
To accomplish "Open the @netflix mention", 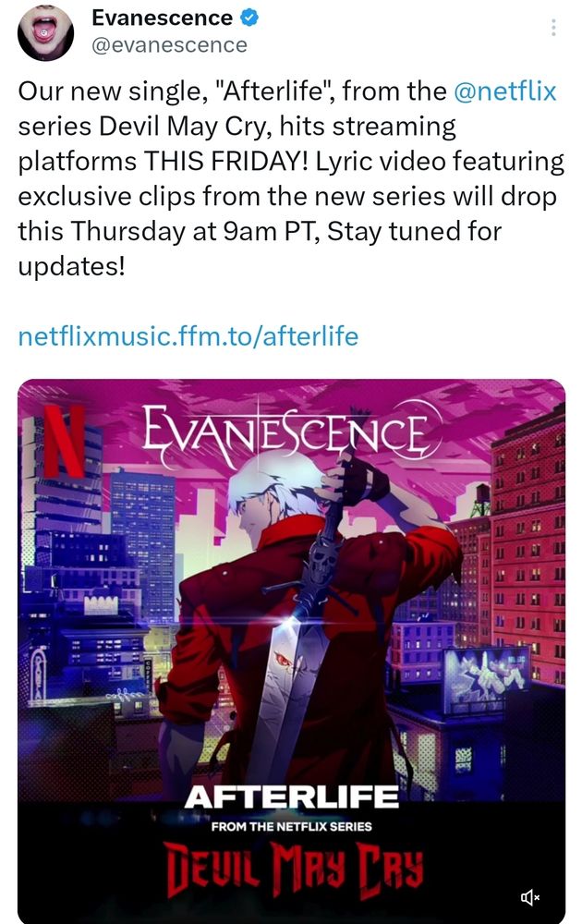I will pos(504,91).
